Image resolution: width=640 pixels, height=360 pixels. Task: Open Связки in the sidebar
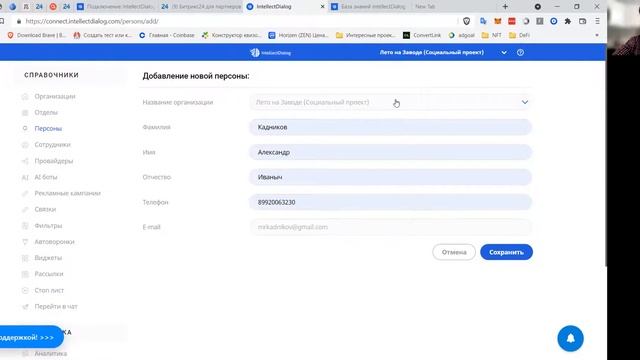pos(45,209)
